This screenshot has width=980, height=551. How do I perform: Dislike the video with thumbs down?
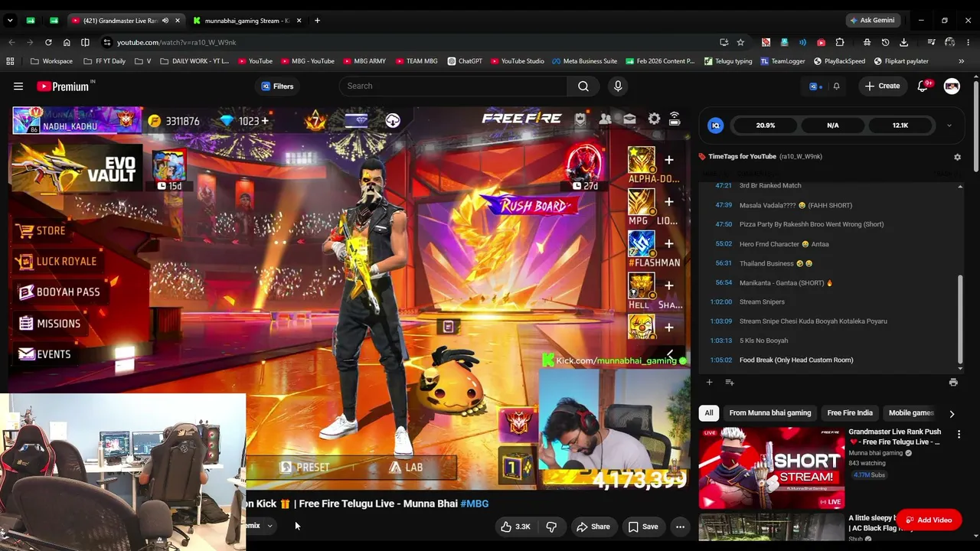(551, 527)
